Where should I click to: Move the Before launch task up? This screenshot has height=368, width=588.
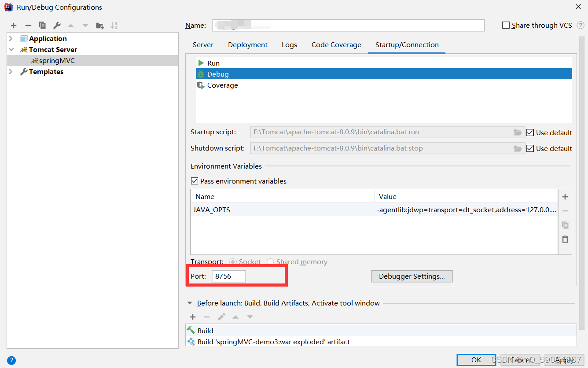[235, 316]
